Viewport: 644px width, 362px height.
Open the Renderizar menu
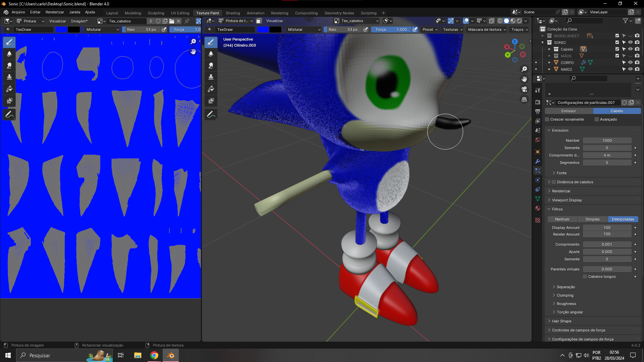[55, 12]
